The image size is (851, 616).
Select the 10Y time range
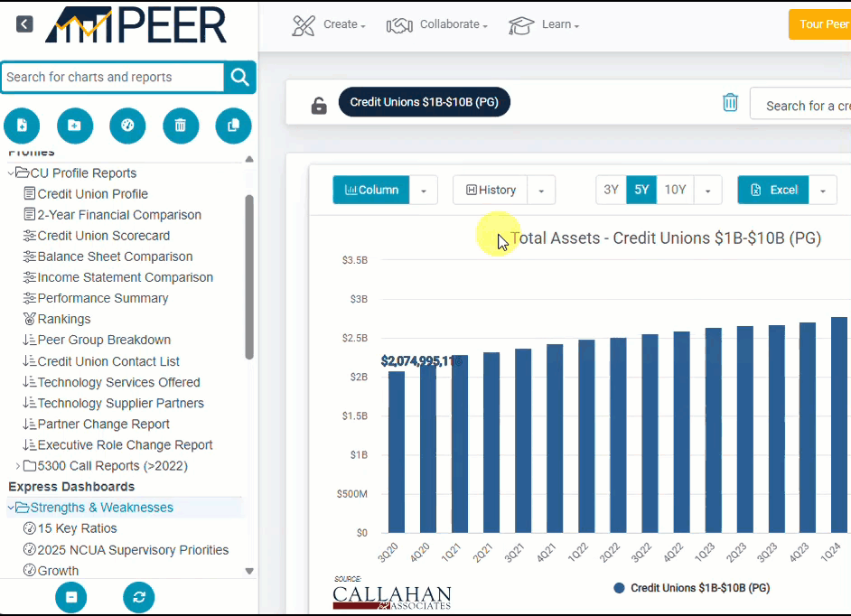[675, 190]
